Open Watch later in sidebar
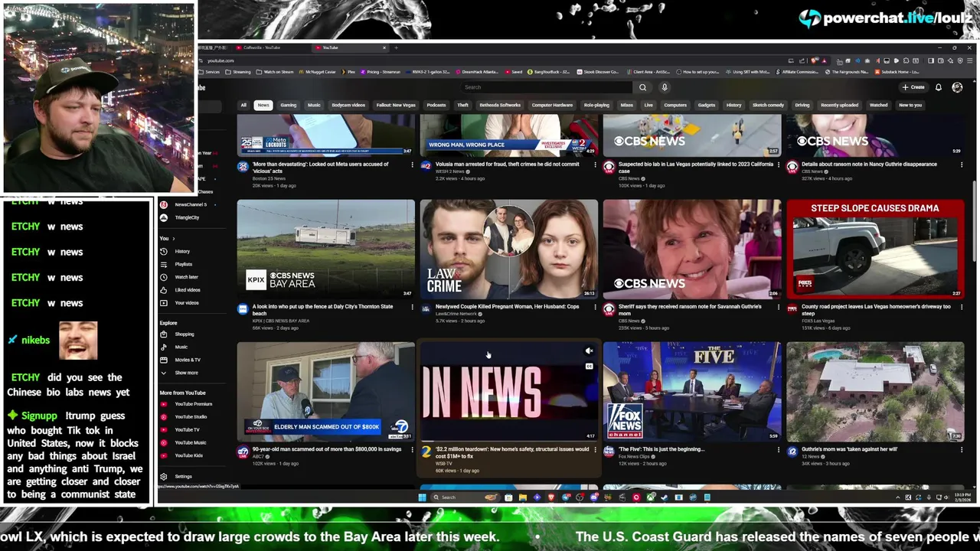Screen dimensions: 980x551 coord(186,277)
